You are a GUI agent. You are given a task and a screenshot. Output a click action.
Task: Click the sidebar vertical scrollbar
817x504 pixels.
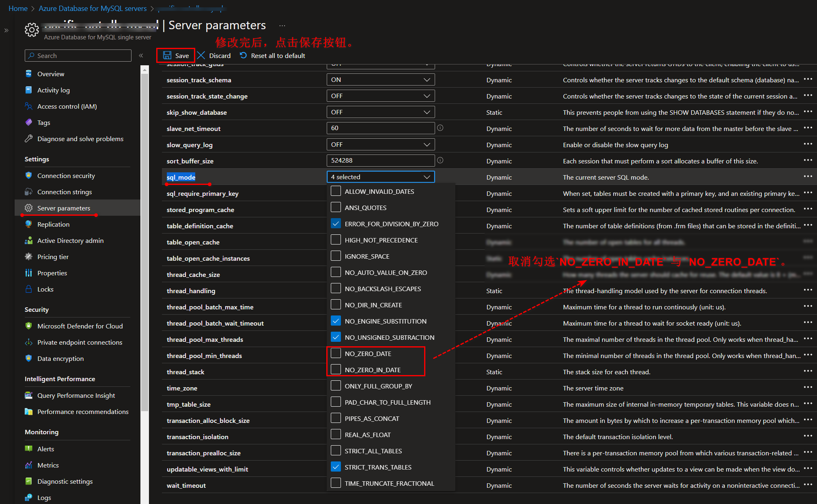click(x=144, y=243)
